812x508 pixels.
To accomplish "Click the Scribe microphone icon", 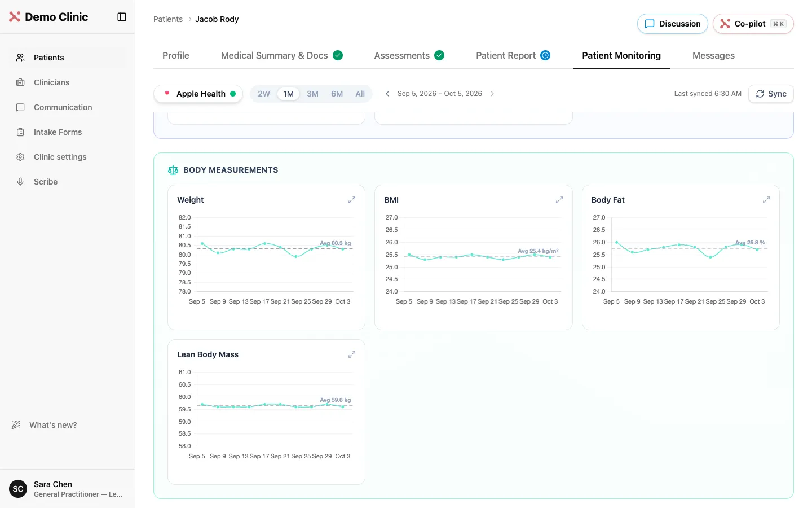I will point(20,182).
